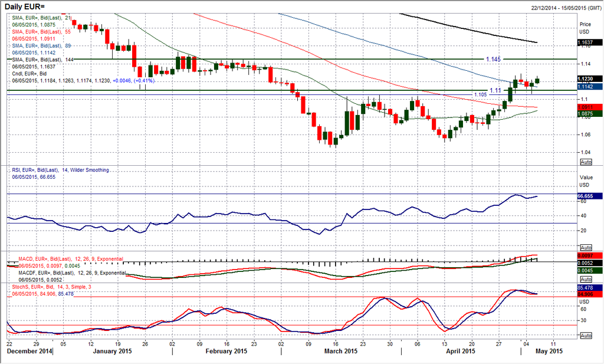Select the RSI 14 Wilder Smoothing label
604x364 pixels.
[x=61, y=170]
